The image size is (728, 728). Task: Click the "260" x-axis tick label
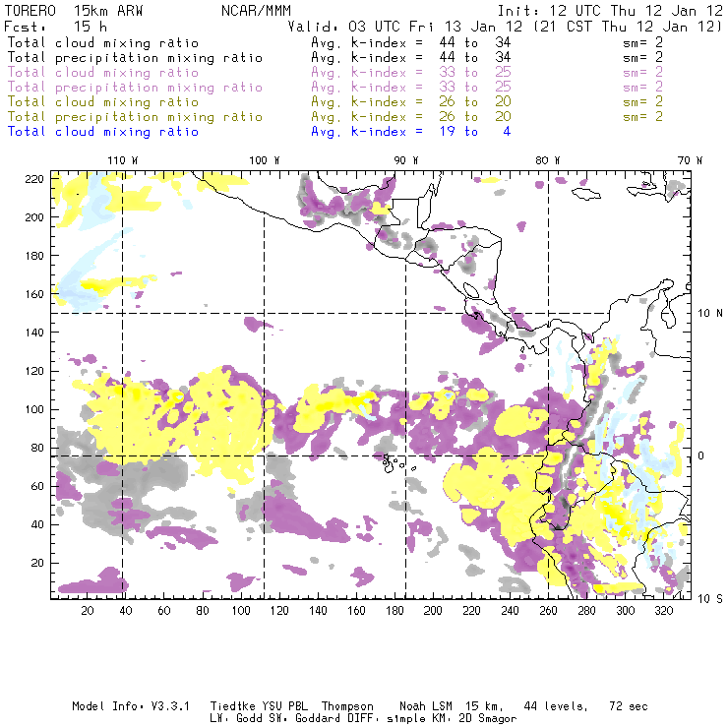548,611
